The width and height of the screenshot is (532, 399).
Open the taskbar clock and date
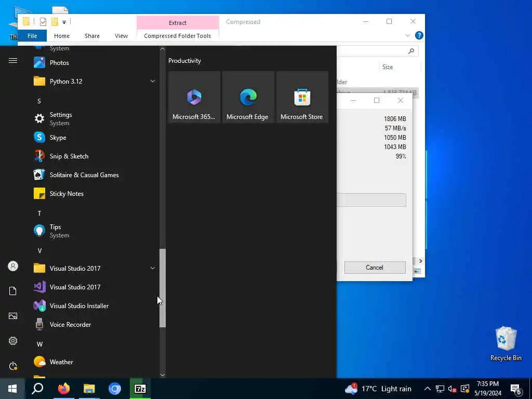click(x=487, y=389)
